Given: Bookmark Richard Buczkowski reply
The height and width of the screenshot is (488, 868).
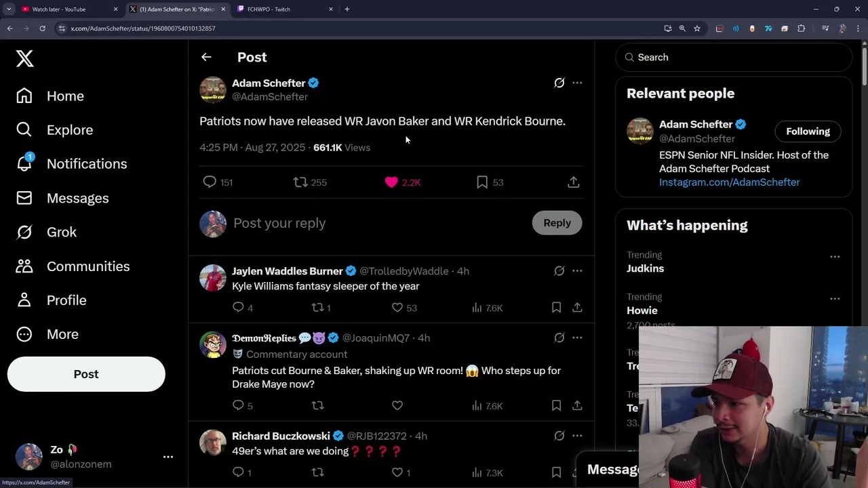Looking at the screenshot, I should click(x=556, y=472).
